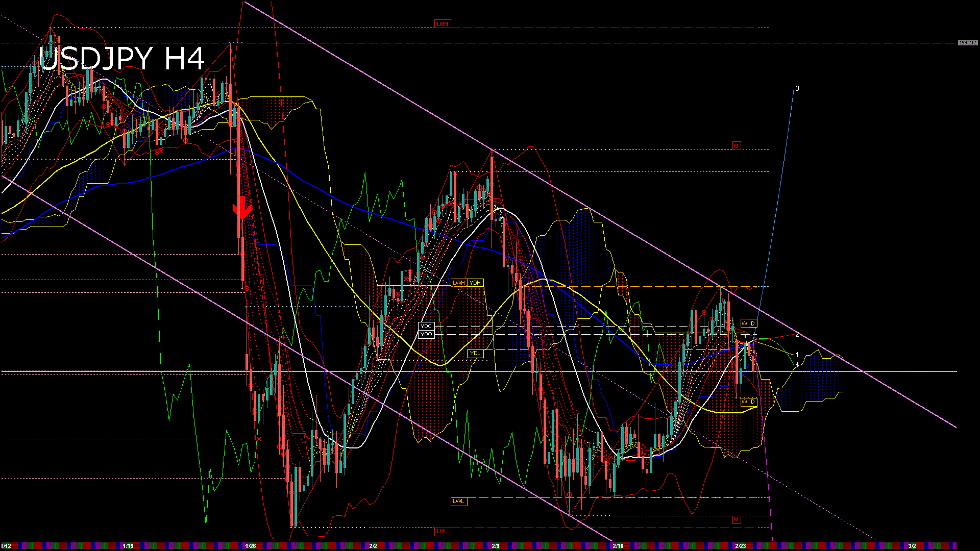
Task: Select the LML level label at bottom
Action: [442, 531]
